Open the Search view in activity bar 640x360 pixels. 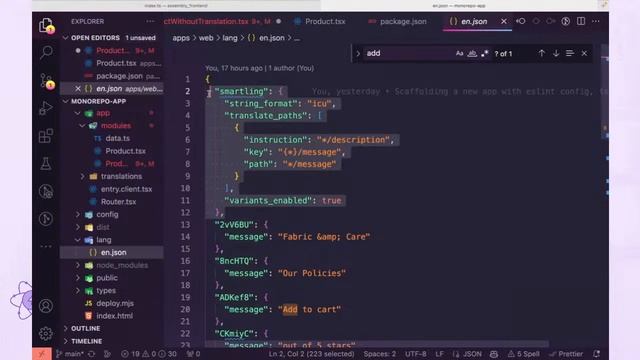click(x=46, y=53)
